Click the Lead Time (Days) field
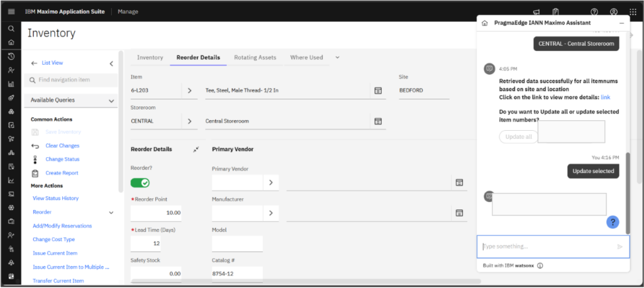This screenshot has height=288, width=644. tap(146, 243)
